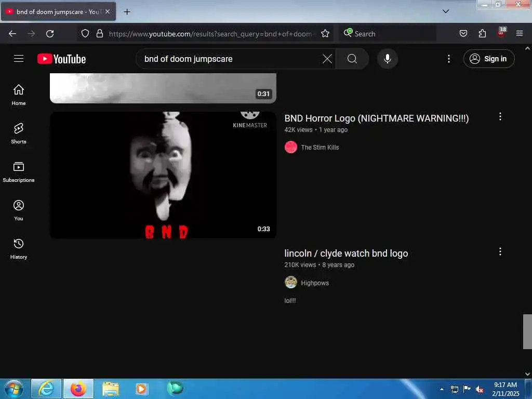This screenshot has height=399, width=532.
Task: Click the YouTube logo
Action: click(x=61, y=59)
